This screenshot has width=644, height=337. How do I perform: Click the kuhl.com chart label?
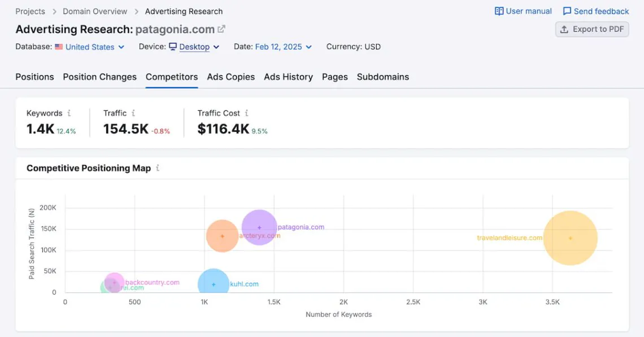pyautogui.click(x=245, y=284)
